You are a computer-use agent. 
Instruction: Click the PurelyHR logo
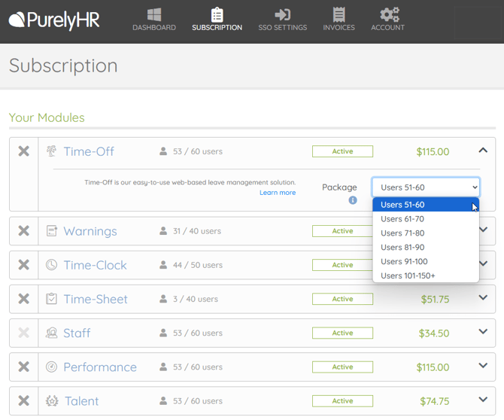coord(54,20)
